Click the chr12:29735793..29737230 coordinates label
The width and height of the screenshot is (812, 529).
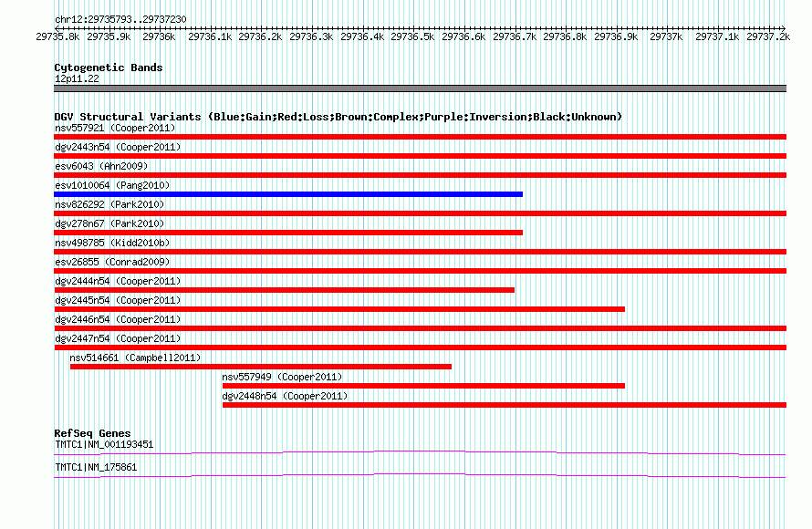pos(120,19)
